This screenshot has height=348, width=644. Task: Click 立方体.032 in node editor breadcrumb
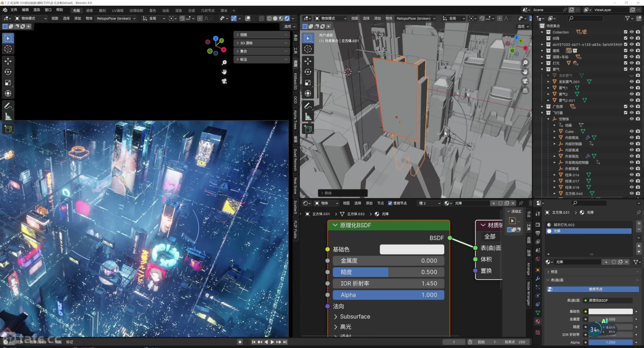pyautogui.click(x=356, y=214)
